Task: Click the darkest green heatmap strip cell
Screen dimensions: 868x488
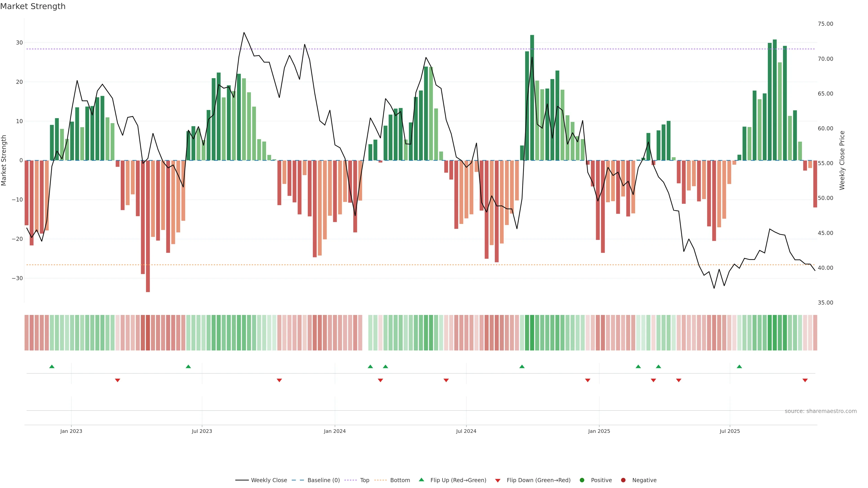Action: click(x=532, y=333)
